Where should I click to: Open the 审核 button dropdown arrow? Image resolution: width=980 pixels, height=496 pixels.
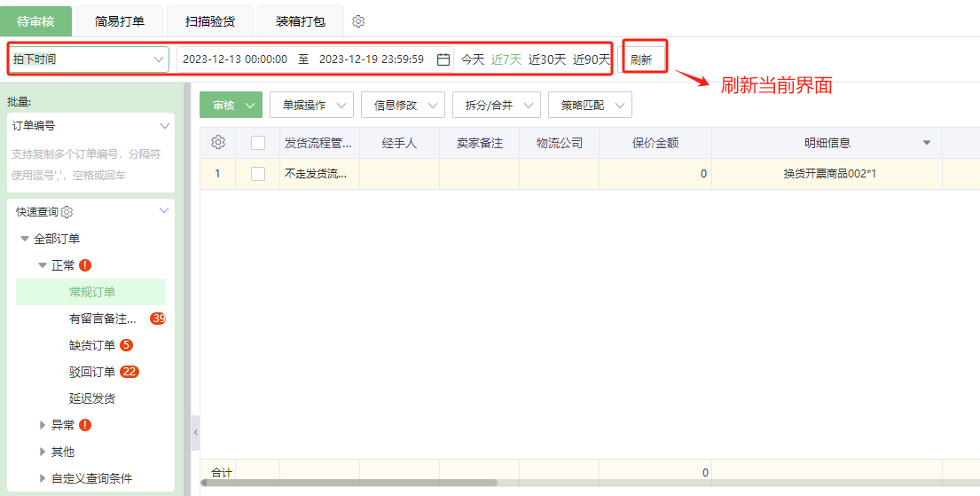tap(251, 105)
